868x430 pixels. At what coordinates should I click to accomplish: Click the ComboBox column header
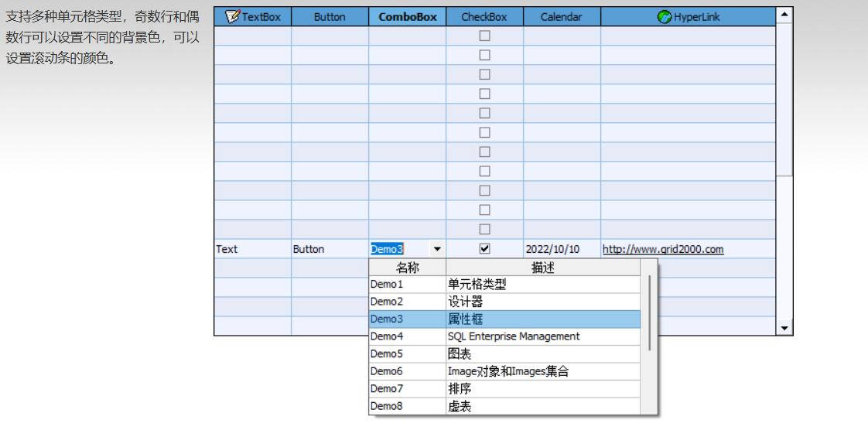click(407, 17)
